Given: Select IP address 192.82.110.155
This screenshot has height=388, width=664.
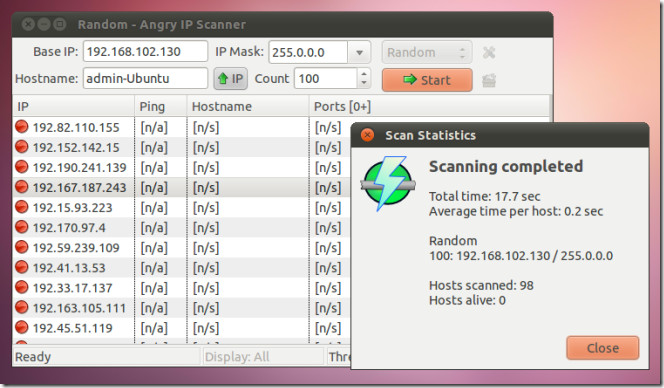Looking at the screenshot, I should (x=76, y=127).
